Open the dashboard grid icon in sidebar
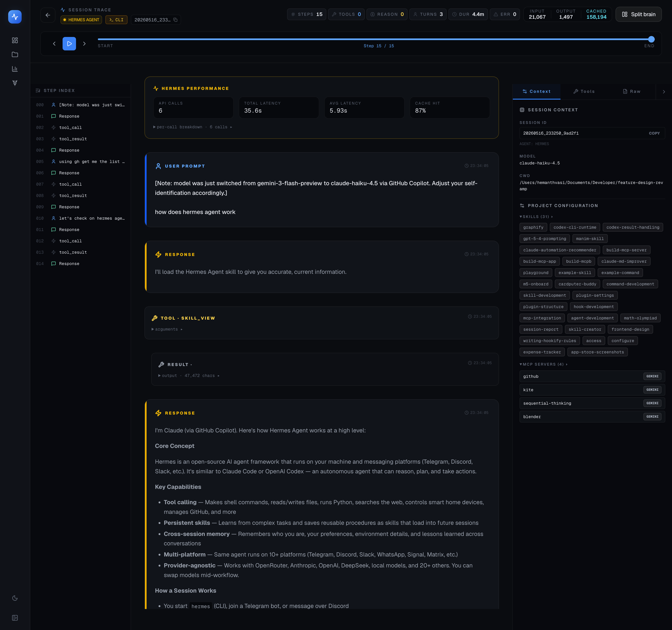The width and height of the screenshot is (672, 630). (x=15, y=40)
